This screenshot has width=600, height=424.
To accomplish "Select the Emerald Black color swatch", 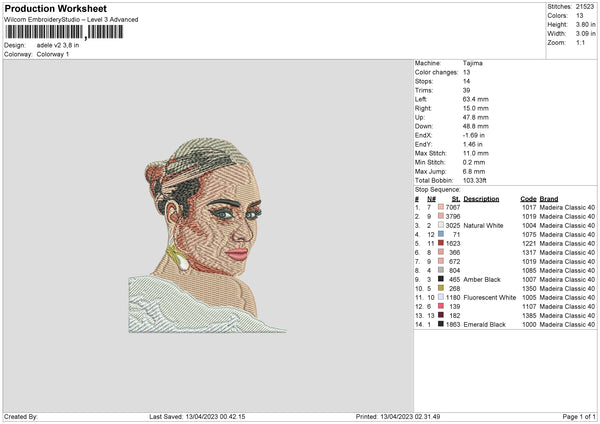I will (441, 324).
